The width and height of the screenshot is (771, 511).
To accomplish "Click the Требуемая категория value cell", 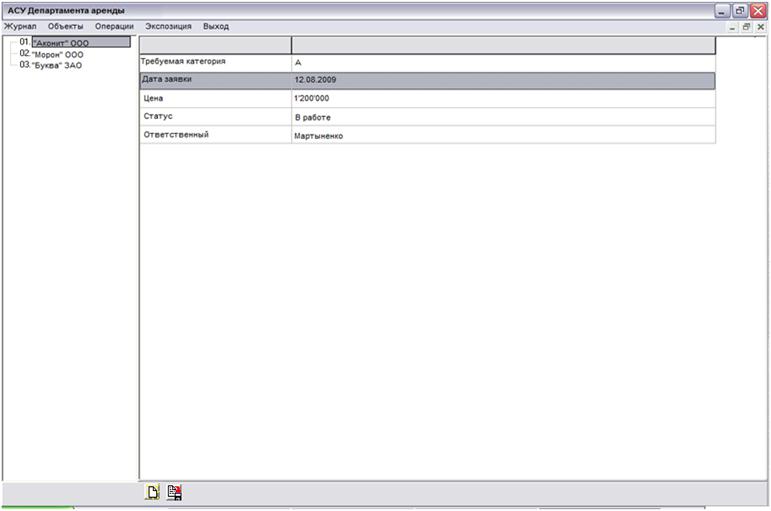I will (x=502, y=62).
